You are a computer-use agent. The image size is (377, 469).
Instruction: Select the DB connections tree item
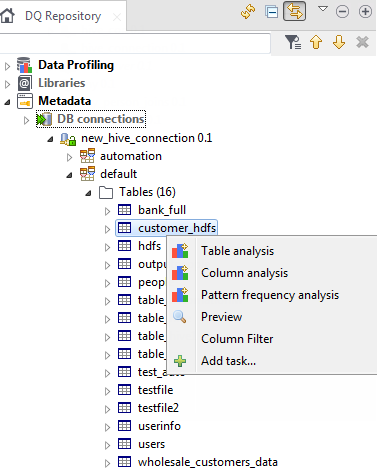coord(101,119)
